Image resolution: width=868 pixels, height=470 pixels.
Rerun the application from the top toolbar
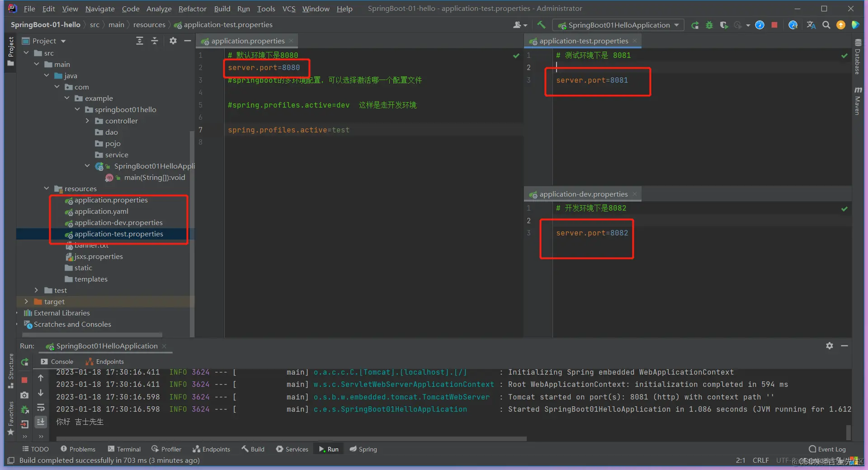click(x=695, y=25)
